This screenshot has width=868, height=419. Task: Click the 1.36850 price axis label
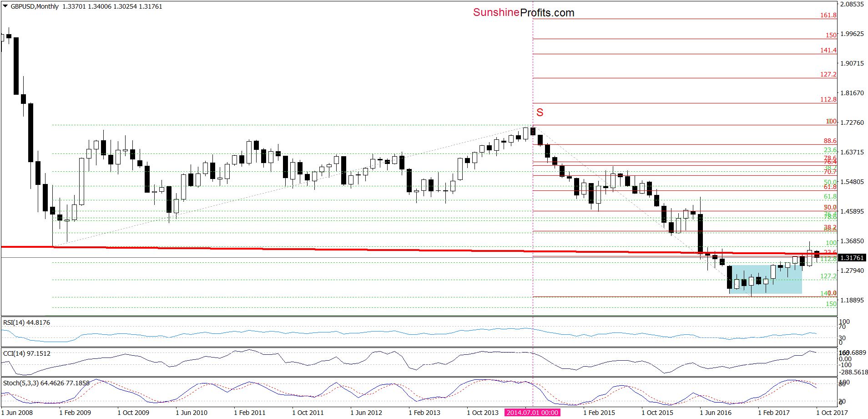pyautogui.click(x=852, y=241)
